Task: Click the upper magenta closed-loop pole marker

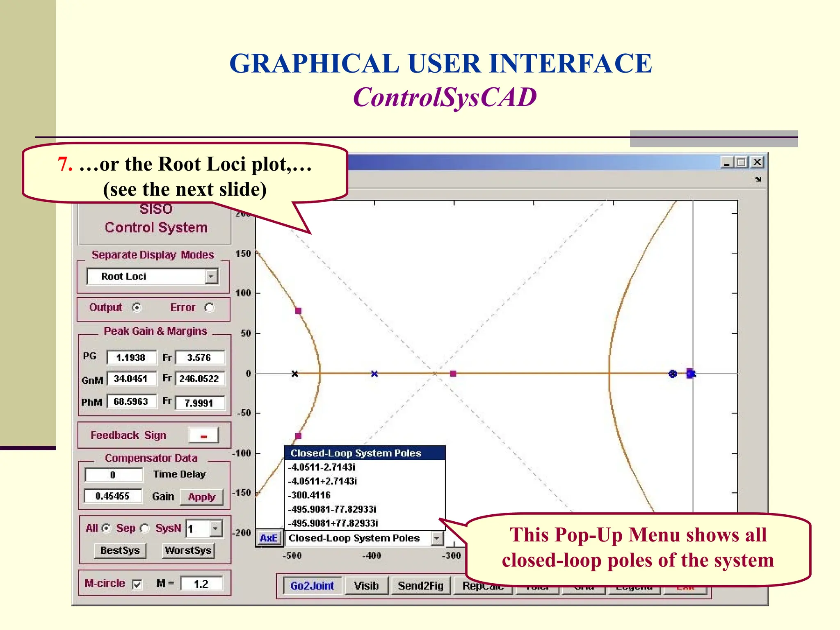Action: point(298,311)
